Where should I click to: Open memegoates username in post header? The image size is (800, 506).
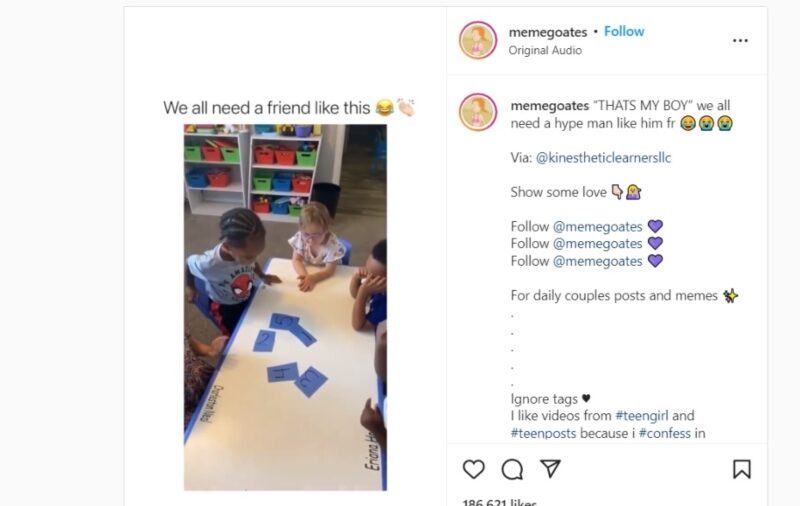[546, 31]
